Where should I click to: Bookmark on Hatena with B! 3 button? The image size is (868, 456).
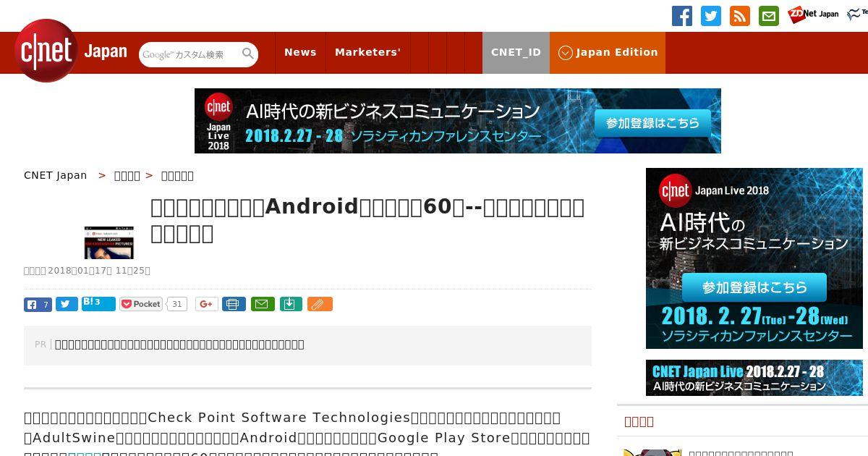[x=98, y=304]
